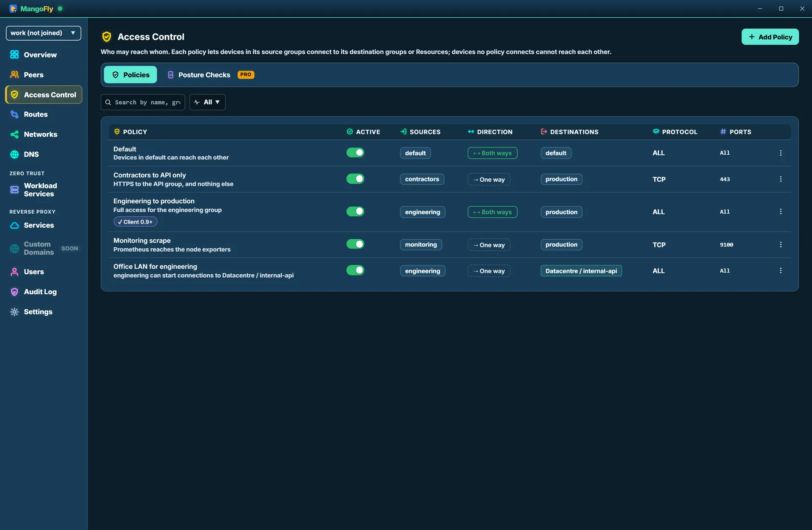This screenshot has width=812, height=530.
Task: Toggle off Contractors to API only policy
Action: click(x=355, y=179)
